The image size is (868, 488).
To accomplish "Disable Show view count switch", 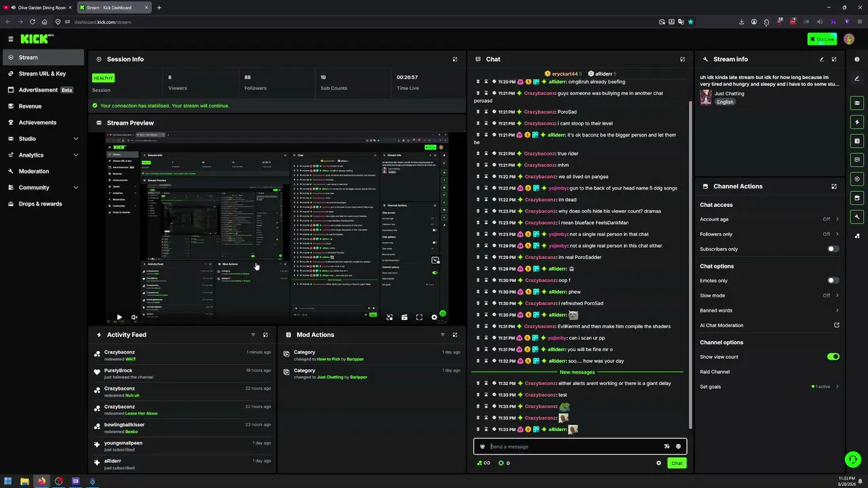I will tap(833, 357).
